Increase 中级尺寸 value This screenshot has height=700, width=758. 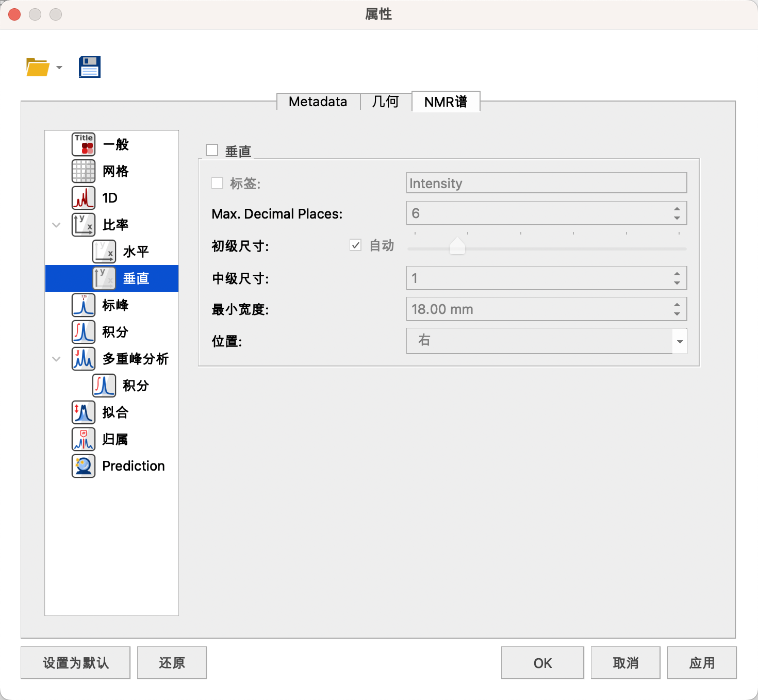(677, 274)
